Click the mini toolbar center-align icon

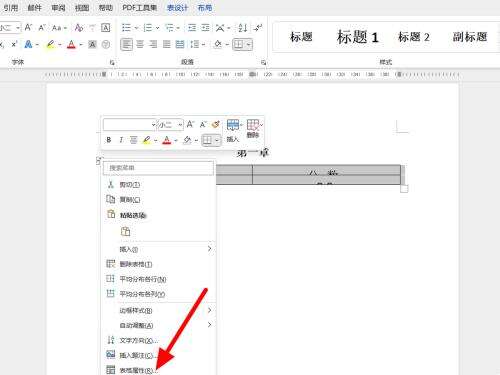click(134, 140)
